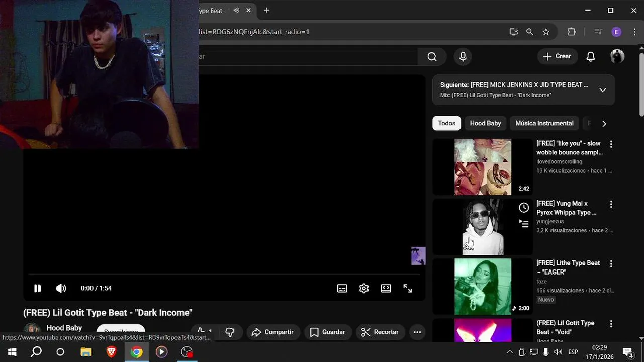Open YouTube notifications bell
This screenshot has height=362, width=644.
[x=591, y=56]
